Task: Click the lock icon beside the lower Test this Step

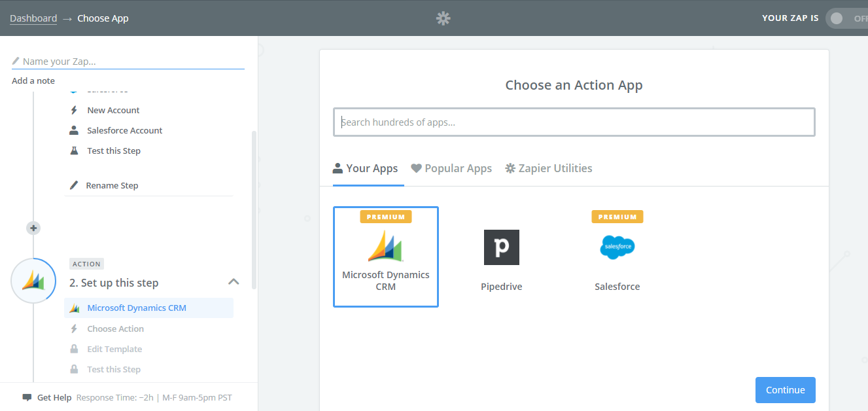Action: click(74, 369)
